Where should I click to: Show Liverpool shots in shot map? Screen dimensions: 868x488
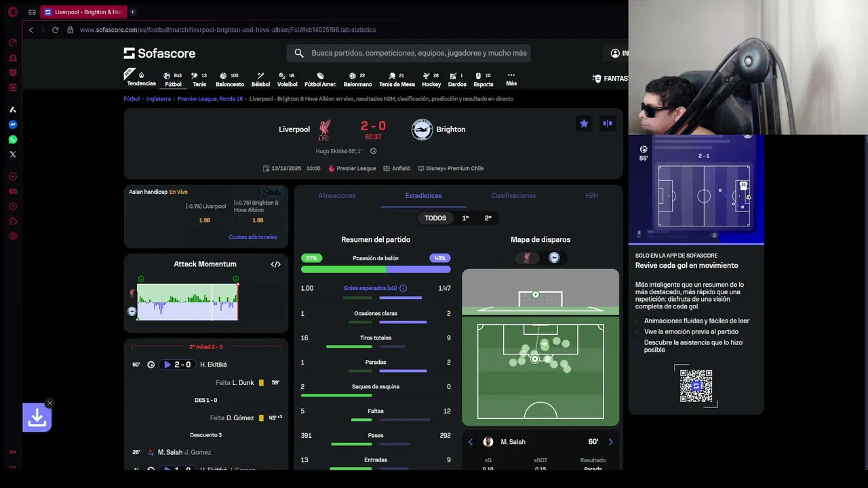[x=527, y=258]
